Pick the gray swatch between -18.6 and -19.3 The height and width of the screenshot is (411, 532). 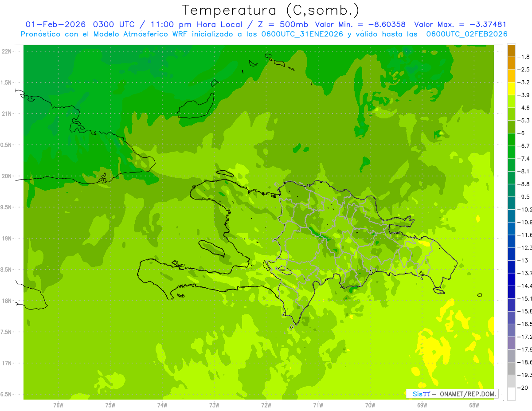(511, 368)
